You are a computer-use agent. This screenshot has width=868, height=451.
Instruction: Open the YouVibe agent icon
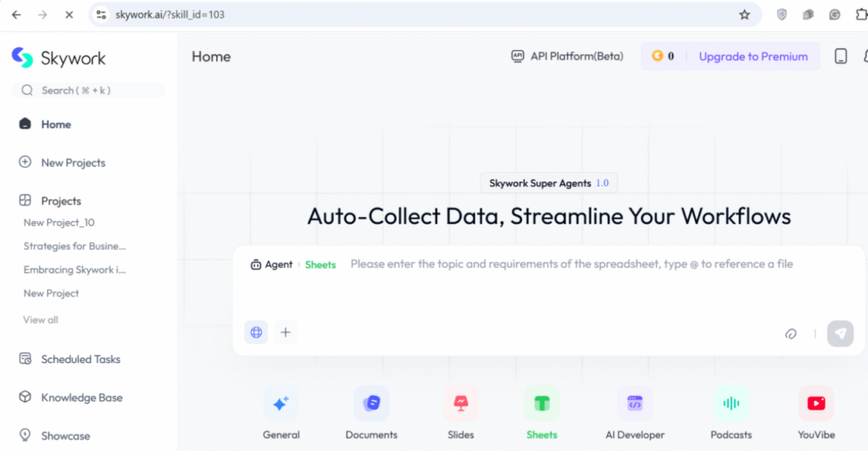coord(815,404)
